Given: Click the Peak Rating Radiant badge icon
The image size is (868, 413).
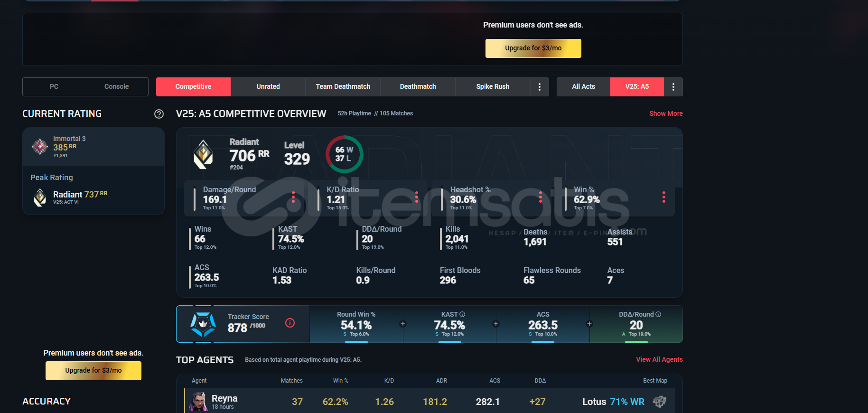Looking at the screenshot, I should pyautogui.click(x=40, y=197).
